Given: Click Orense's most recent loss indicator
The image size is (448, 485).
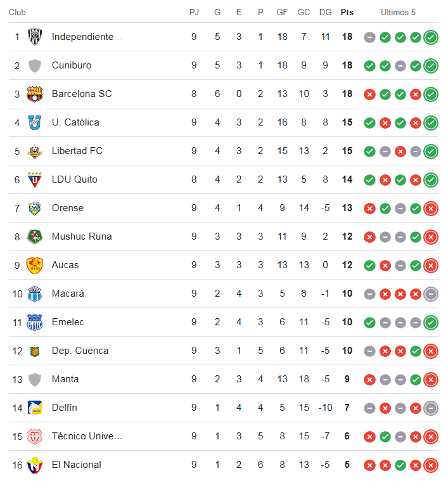Looking at the screenshot, I should point(431,209).
